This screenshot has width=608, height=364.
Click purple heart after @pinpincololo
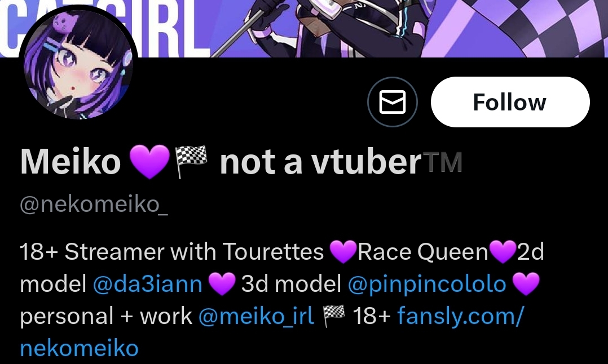pos(526,284)
